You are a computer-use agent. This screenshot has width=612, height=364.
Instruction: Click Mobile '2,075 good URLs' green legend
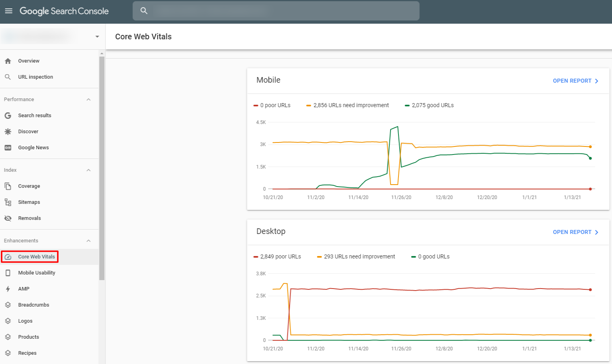tap(429, 106)
